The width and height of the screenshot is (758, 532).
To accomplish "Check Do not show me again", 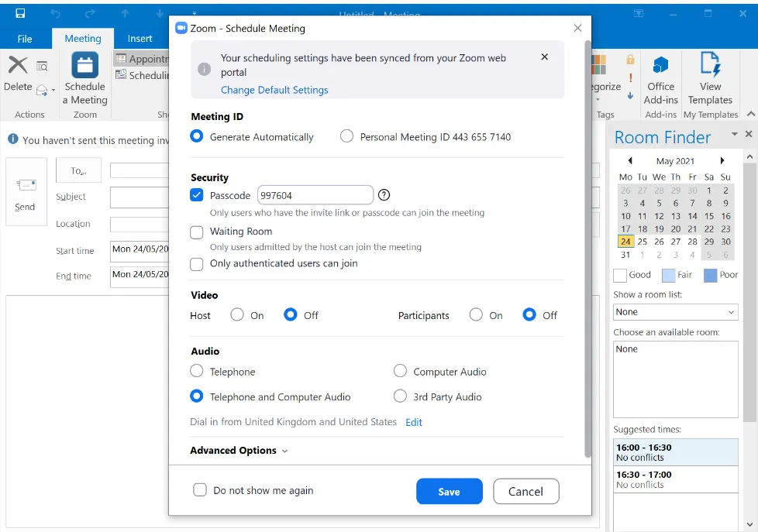I will coord(200,489).
